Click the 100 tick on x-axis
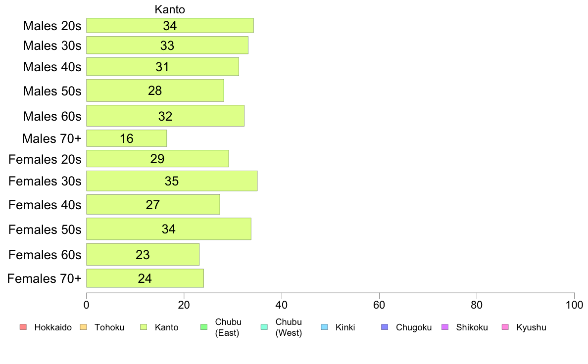This screenshot has width=588, height=364. click(x=574, y=305)
